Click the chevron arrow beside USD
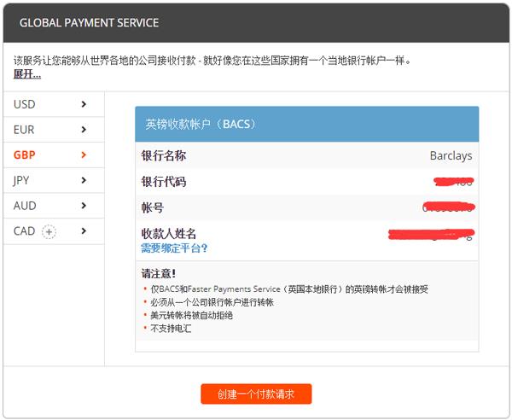The width and height of the screenshot is (512, 420). (84, 104)
